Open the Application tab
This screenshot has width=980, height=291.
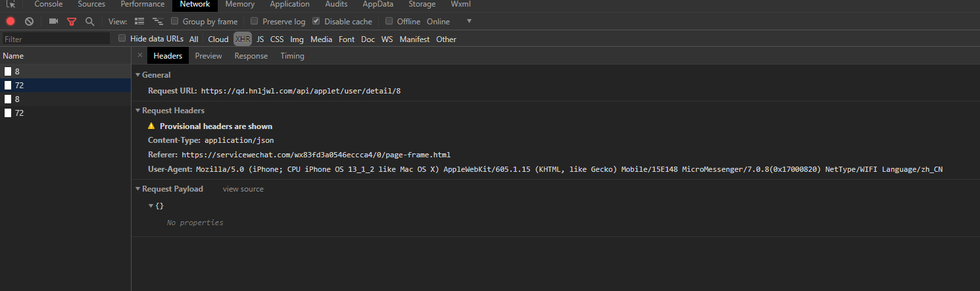pyautogui.click(x=290, y=4)
